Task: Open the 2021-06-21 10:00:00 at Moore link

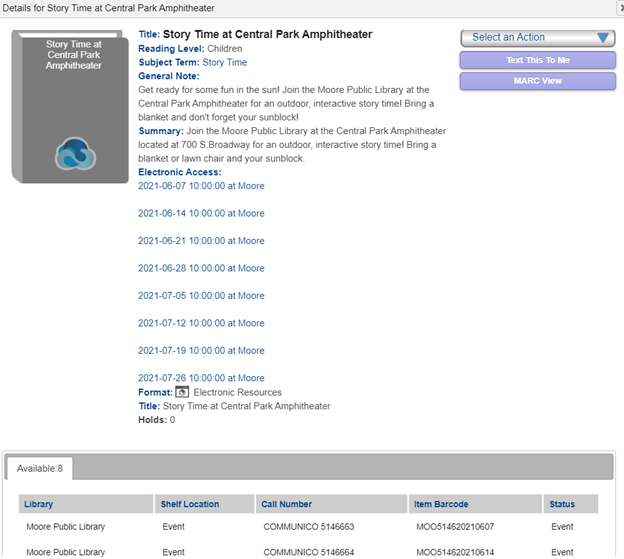Action: pos(201,241)
